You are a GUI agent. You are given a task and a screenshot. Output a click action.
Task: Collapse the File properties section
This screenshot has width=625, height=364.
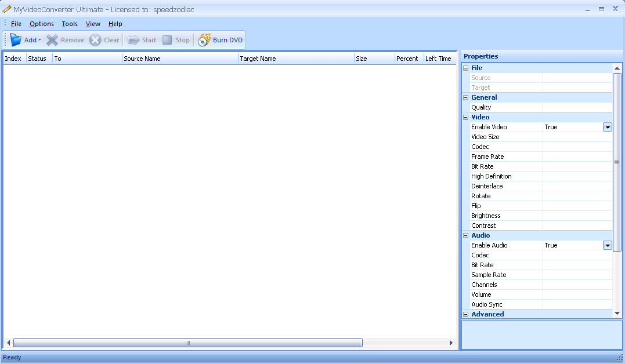pos(465,68)
